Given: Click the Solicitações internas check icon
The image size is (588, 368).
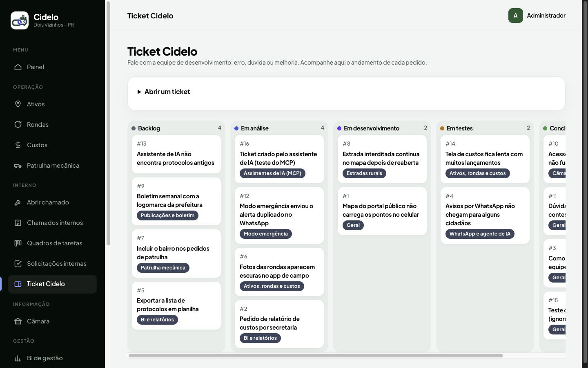Looking at the screenshot, I should coord(18,264).
